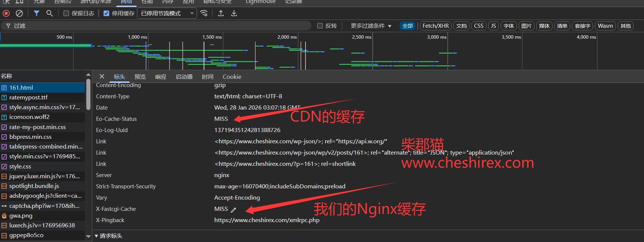Click the script icon beside gppep8o5co
The height and width of the screenshot is (242, 644).
pyautogui.click(x=4, y=235)
